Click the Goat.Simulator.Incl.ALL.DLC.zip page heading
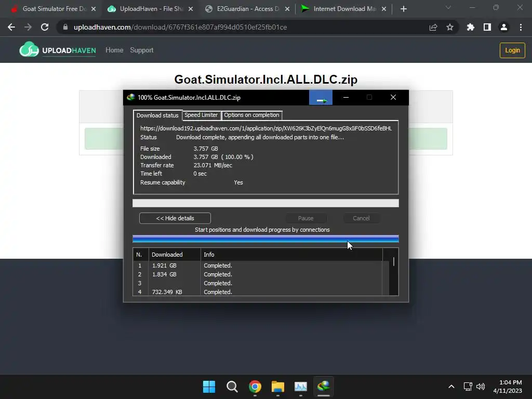 click(x=265, y=79)
